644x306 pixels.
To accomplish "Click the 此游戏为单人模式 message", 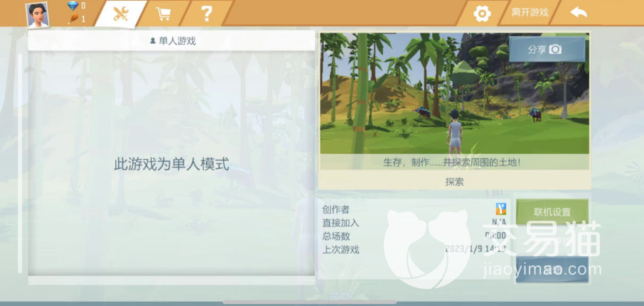I will point(171,165).
